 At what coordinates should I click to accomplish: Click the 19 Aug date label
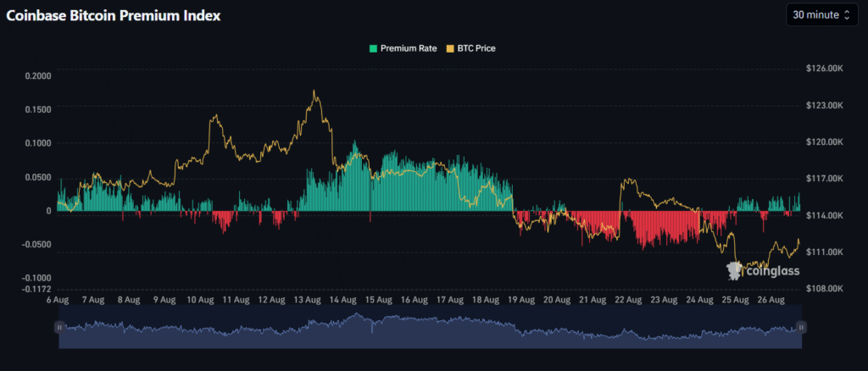521,300
